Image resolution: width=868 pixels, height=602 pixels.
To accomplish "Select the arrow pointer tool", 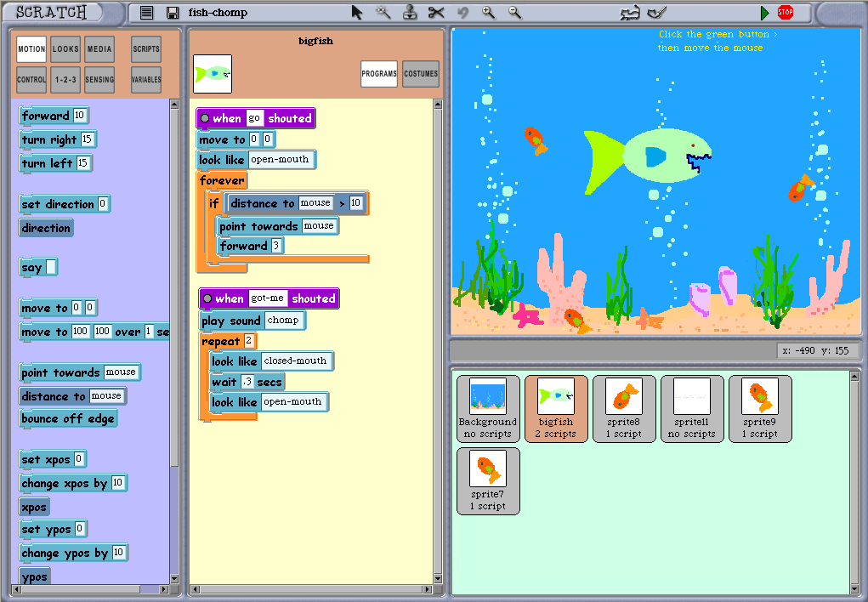I will (357, 12).
